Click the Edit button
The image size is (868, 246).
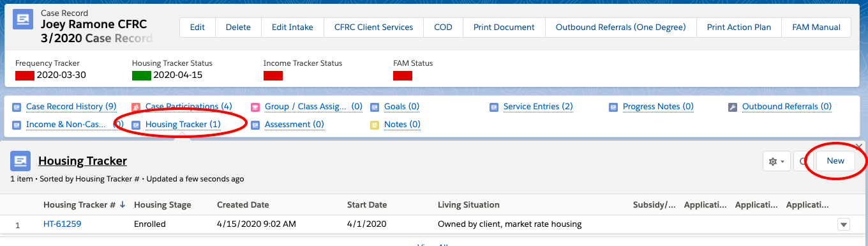click(x=197, y=27)
